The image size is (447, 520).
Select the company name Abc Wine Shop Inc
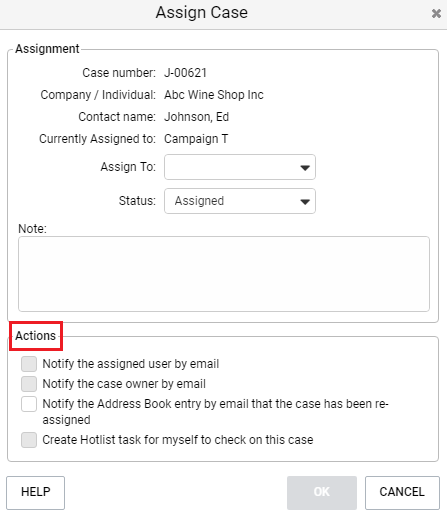coord(214,95)
